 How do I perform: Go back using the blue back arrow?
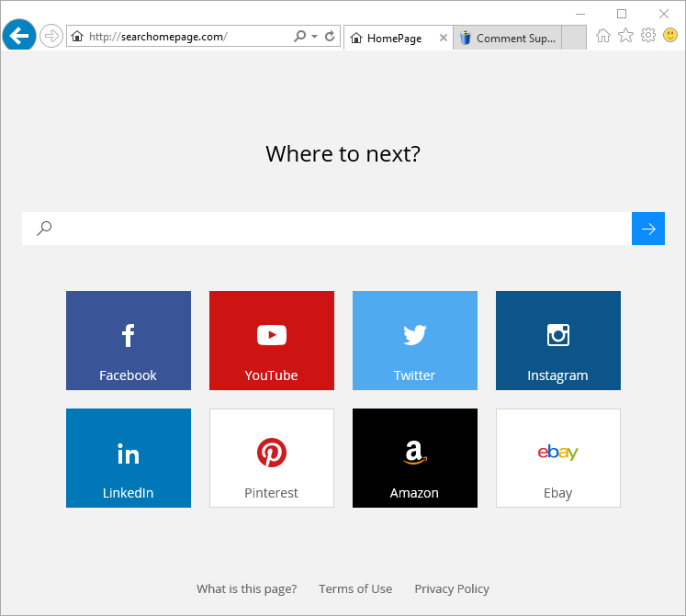click(18, 36)
